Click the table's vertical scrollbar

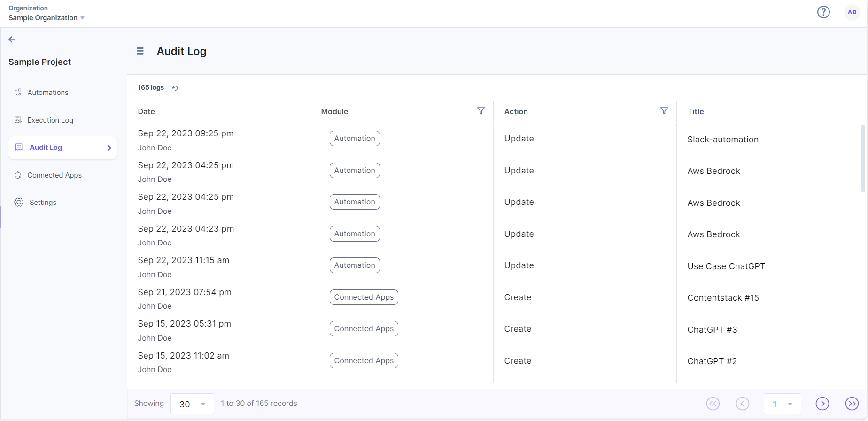click(x=863, y=158)
